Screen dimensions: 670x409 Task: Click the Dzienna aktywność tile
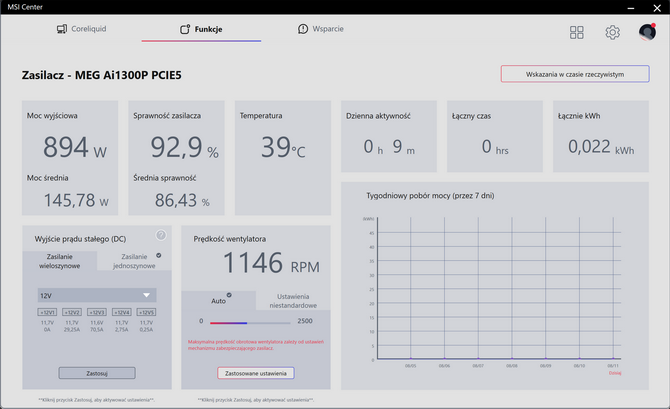tap(389, 136)
